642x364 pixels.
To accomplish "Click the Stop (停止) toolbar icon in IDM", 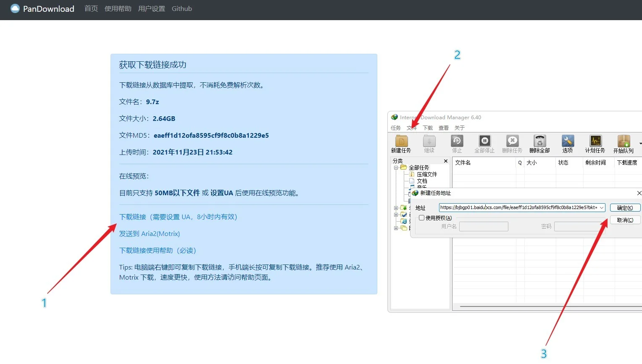I will (457, 141).
